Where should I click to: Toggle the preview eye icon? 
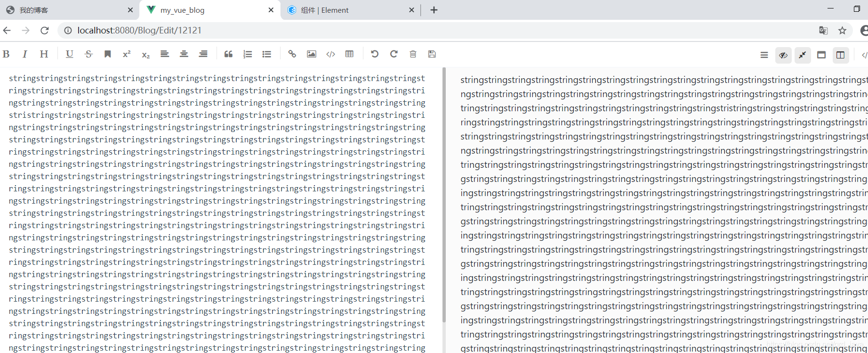point(783,55)
